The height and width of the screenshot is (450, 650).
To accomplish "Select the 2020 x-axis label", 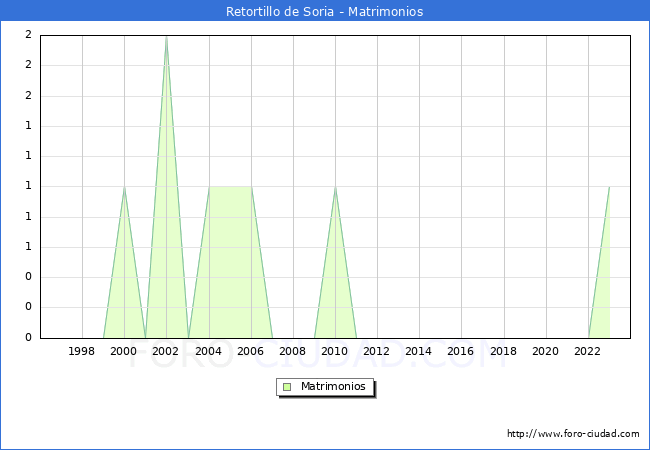I will point(546,351).
